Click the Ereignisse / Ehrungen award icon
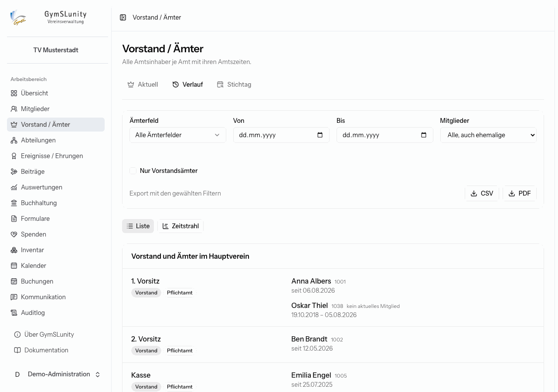 pos(14,156)
